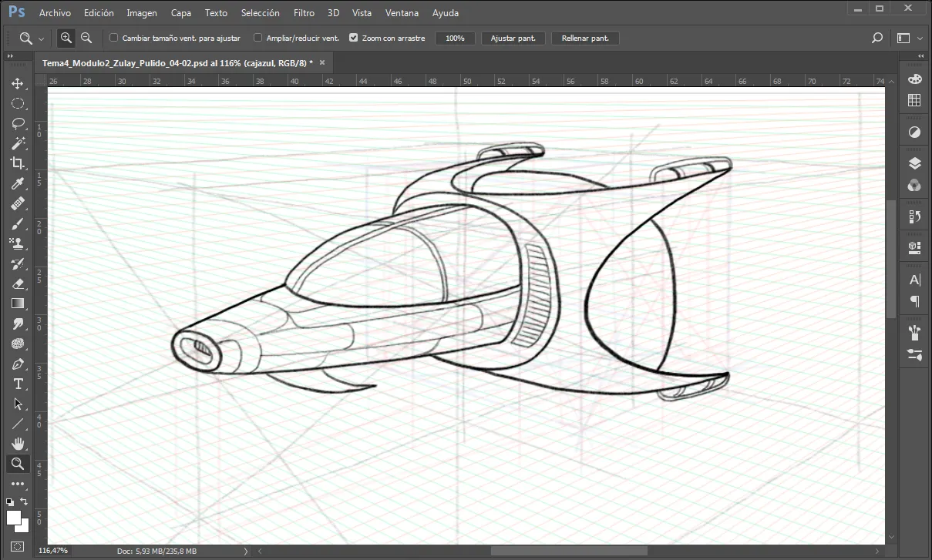Close the Tema4_Modulo2 document tab
The width and height of the screenshot is (932, 560).
tap(322, 62)
